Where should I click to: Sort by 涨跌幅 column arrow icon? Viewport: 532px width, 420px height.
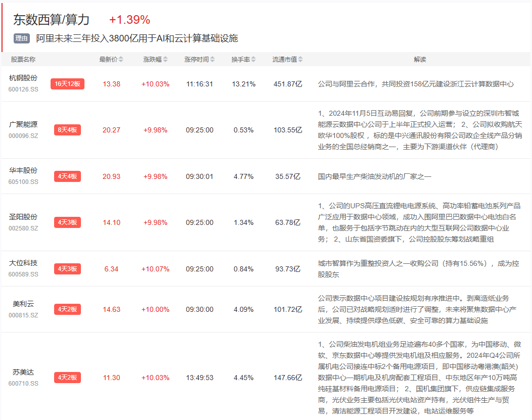165,60
